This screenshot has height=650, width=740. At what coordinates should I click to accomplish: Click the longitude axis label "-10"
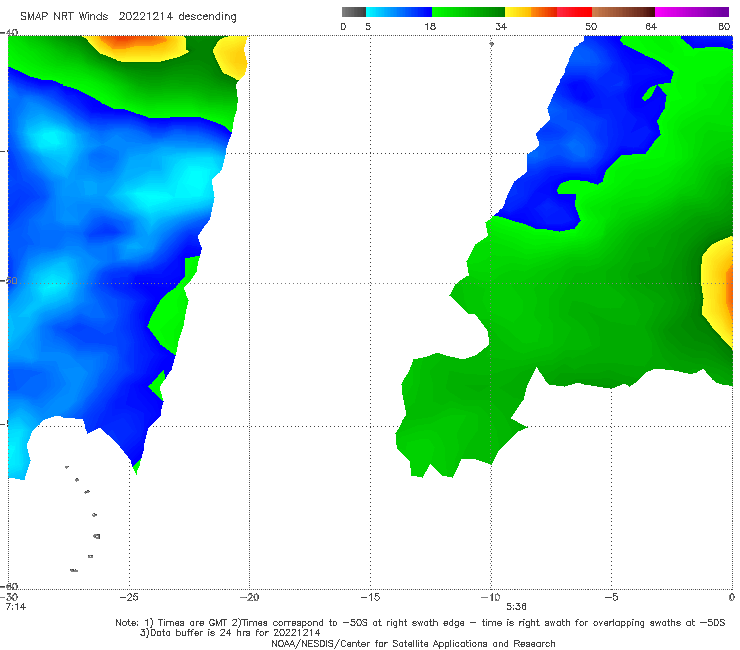[490, 597]
